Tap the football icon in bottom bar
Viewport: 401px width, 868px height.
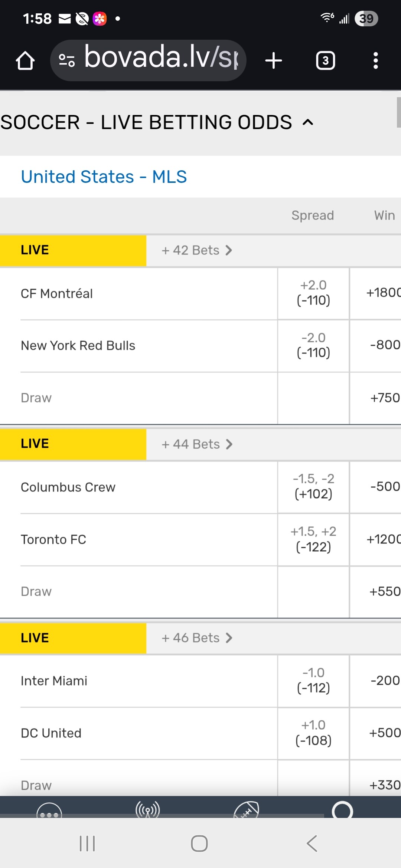246,810
